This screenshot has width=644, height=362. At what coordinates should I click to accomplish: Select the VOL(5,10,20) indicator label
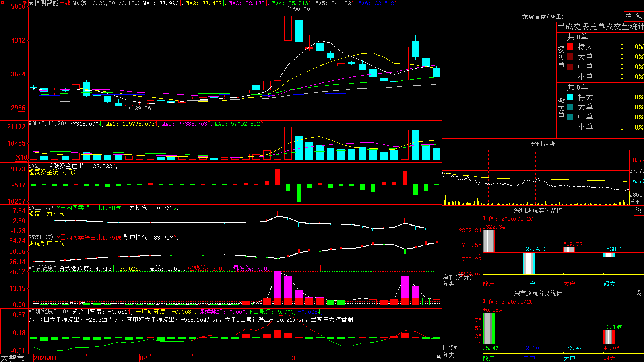[x=47, y=124]
